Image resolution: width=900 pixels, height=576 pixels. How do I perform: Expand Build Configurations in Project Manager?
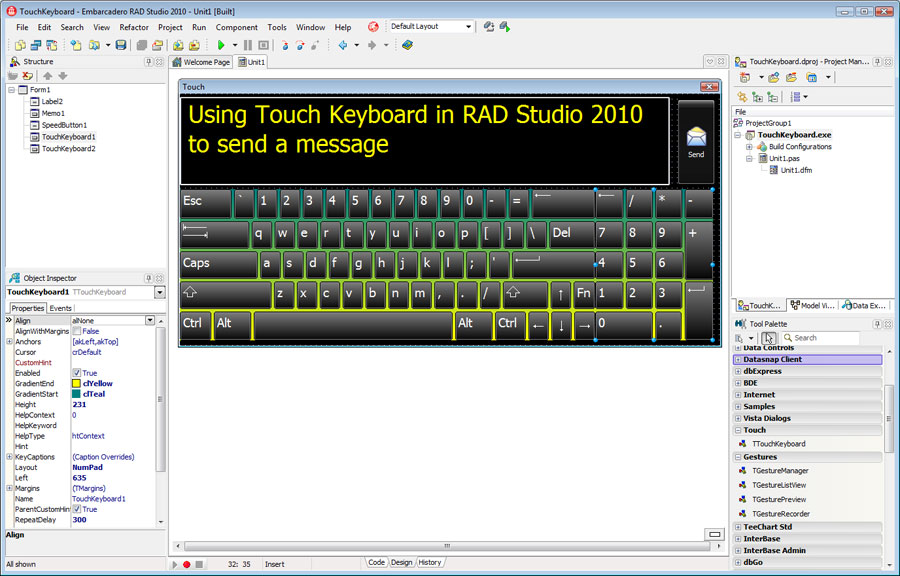750,147
